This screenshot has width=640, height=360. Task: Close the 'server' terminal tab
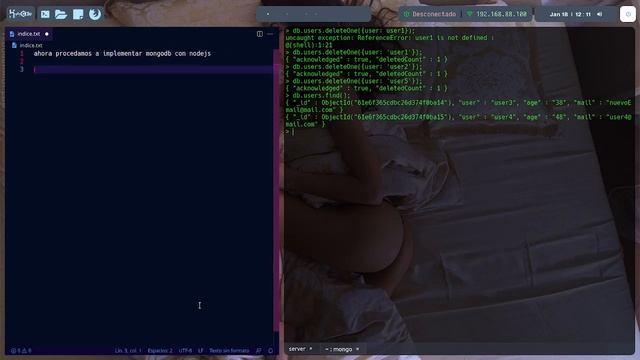311,349
